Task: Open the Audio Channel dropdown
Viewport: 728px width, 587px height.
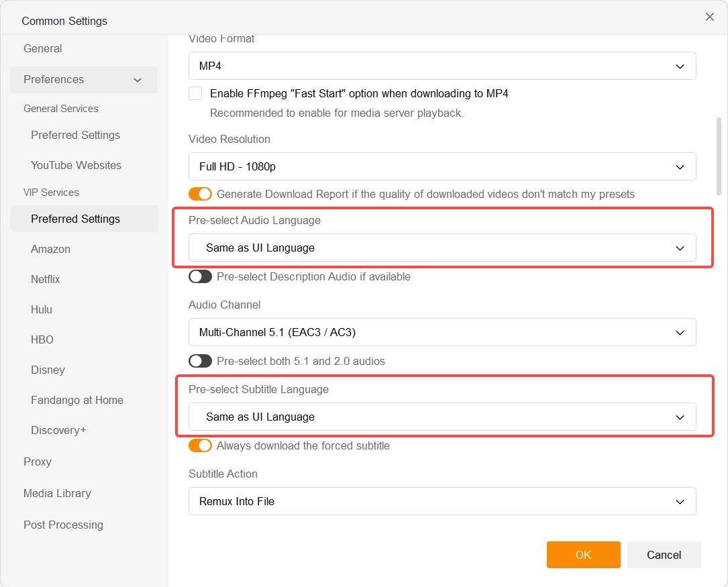Action: click(x=441, y=332)
